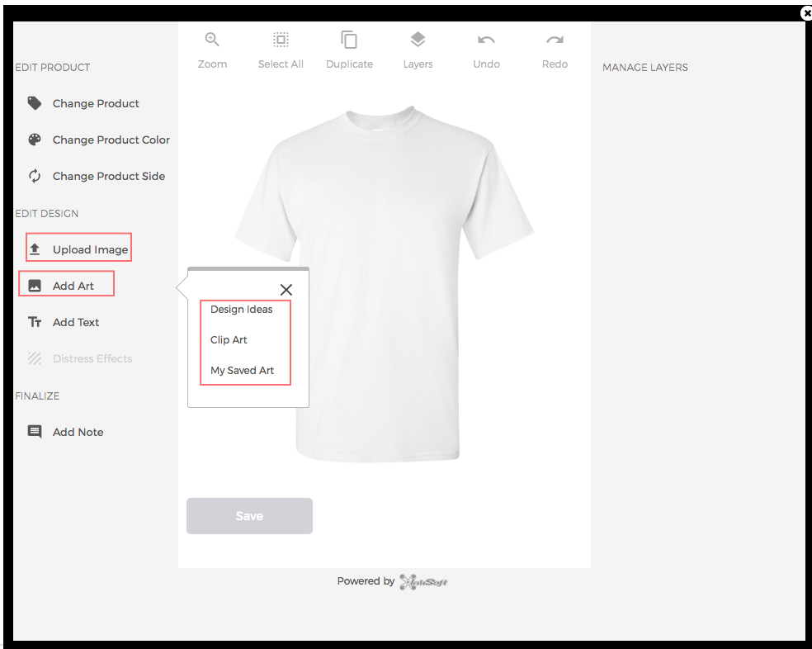Select the Add Text tool

tap(34, 321)
